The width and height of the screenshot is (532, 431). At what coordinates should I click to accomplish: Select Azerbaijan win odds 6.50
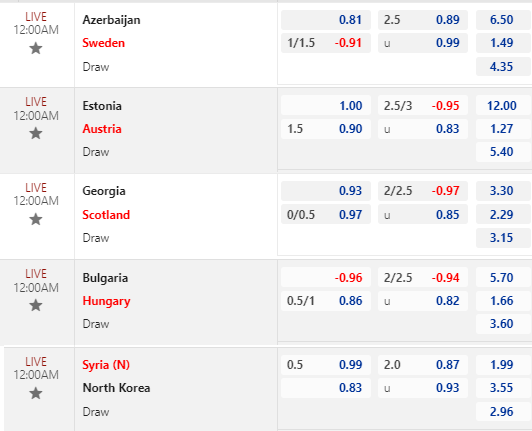504,20
